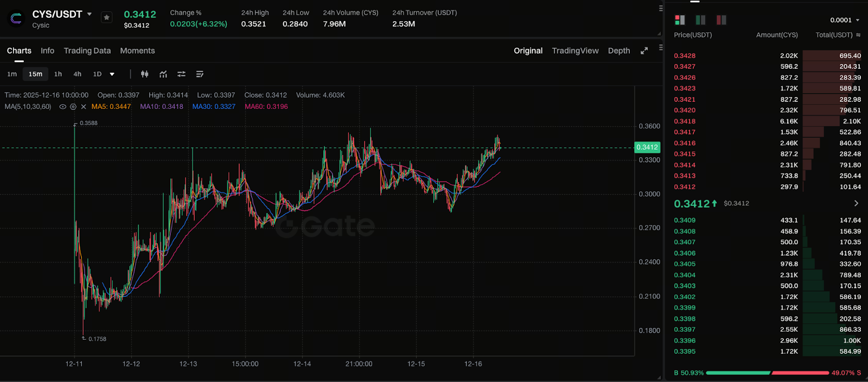This screenshot has height=382, width=868.
Task: Click the drag handle beside the chart tabs
Action: tap(660, 48)
